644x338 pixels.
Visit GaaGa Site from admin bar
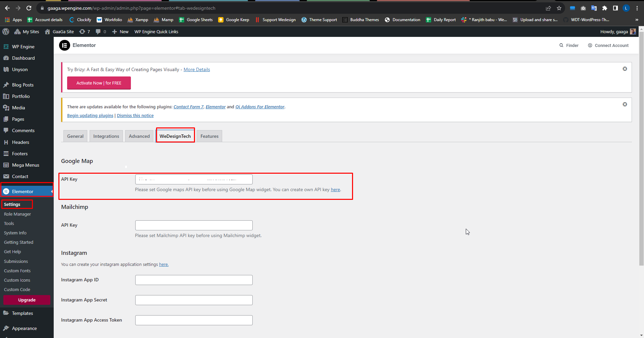59,32
